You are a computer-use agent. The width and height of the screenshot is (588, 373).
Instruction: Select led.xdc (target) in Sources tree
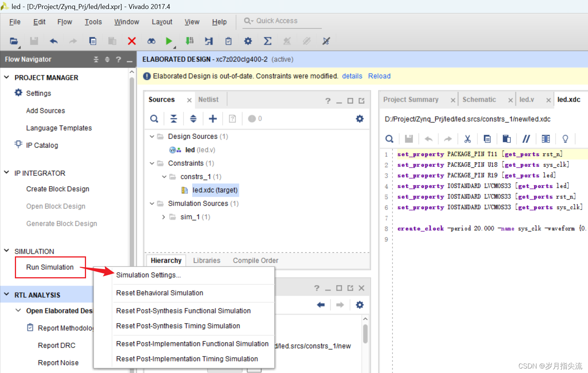pos(215,190)
